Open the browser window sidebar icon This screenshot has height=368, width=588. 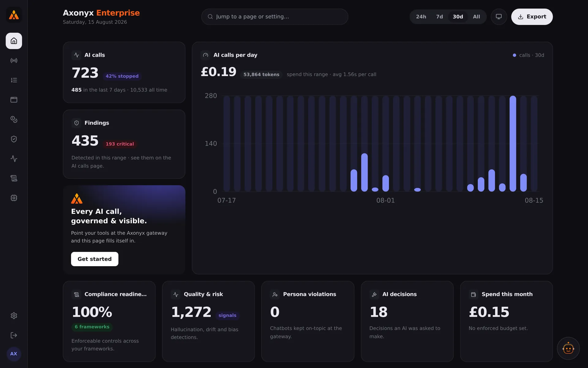tap(14, 100)
